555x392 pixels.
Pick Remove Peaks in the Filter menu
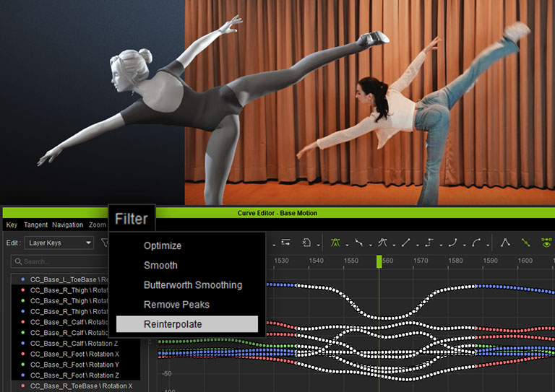coord(178,305)
